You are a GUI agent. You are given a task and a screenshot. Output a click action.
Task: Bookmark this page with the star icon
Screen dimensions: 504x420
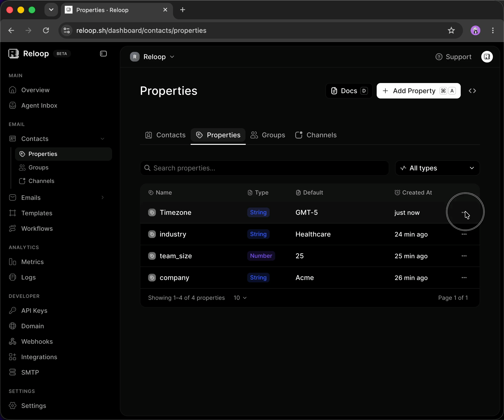pos(451,30)
